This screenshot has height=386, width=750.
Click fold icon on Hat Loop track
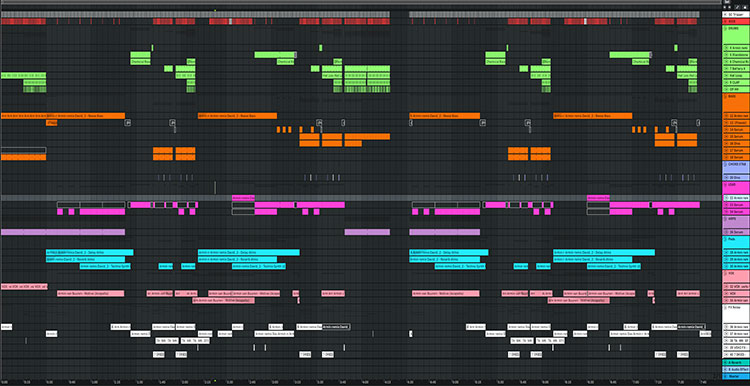pos(726,76)
